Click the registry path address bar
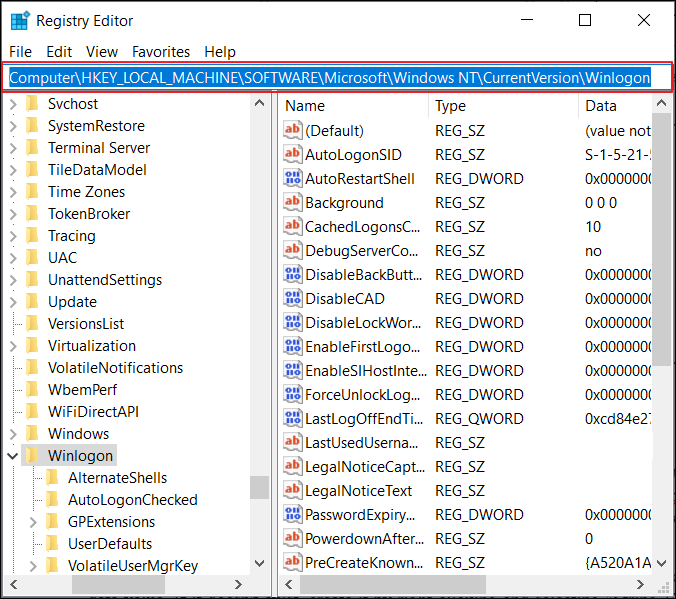 pos(338,78)
